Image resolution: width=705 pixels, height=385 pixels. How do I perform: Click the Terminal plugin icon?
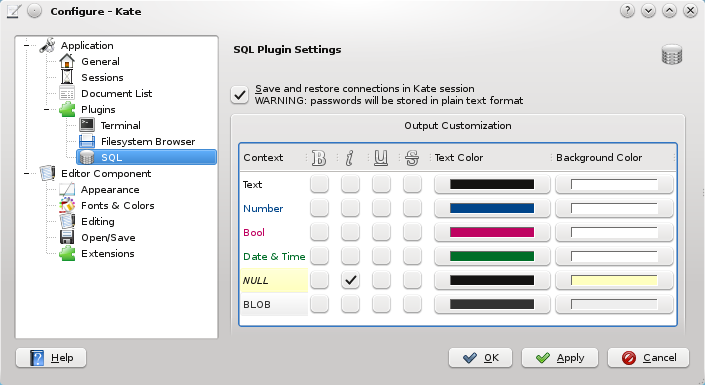pyautogui.click(x=87, y=125)
